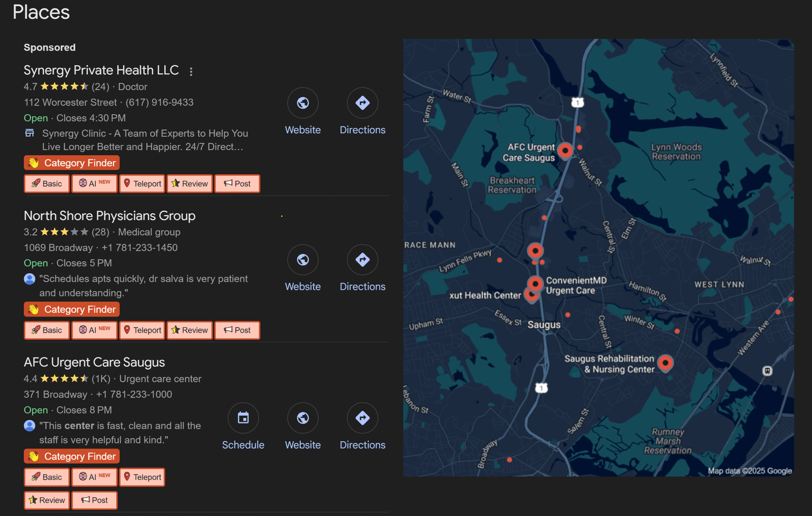
Task: Click the ConvenientMD Urgent Care map pin
Action: click(535, 284)
